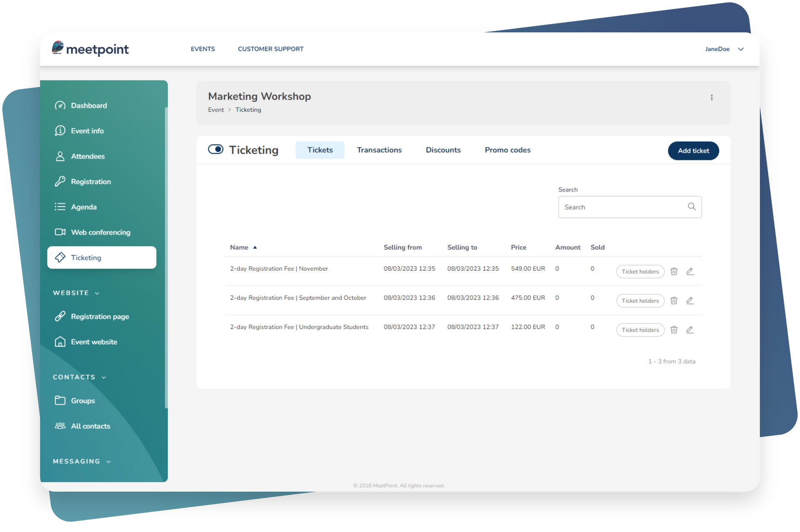Switch to the Transactions tab
The image size is (800, 532).
coord(379,150)
